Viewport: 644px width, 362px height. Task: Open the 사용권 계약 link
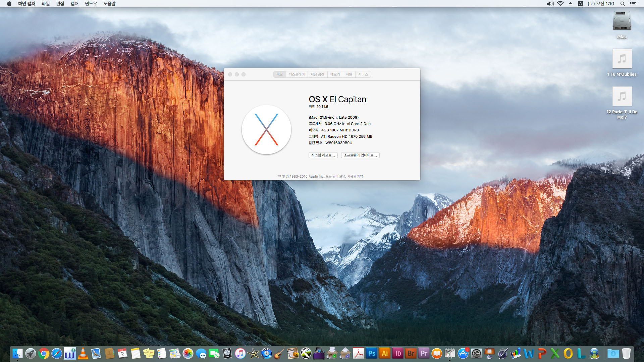pyautogui.click(x=355, y=176)
